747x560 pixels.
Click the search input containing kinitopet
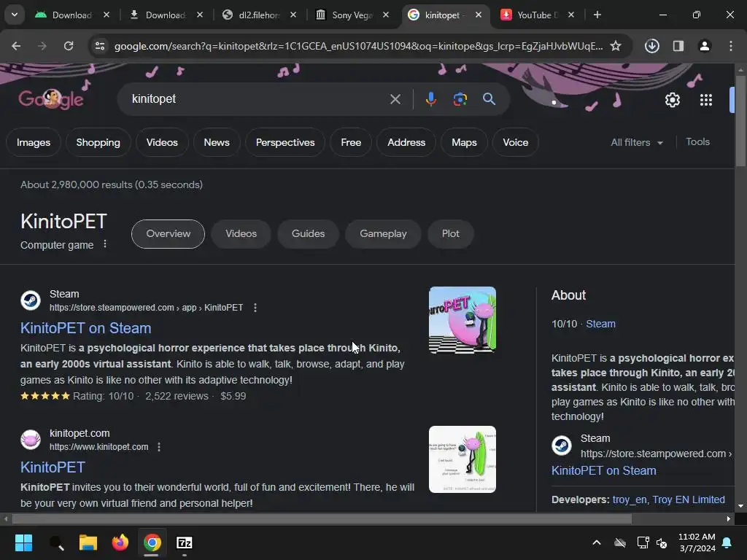click(258, 99)
